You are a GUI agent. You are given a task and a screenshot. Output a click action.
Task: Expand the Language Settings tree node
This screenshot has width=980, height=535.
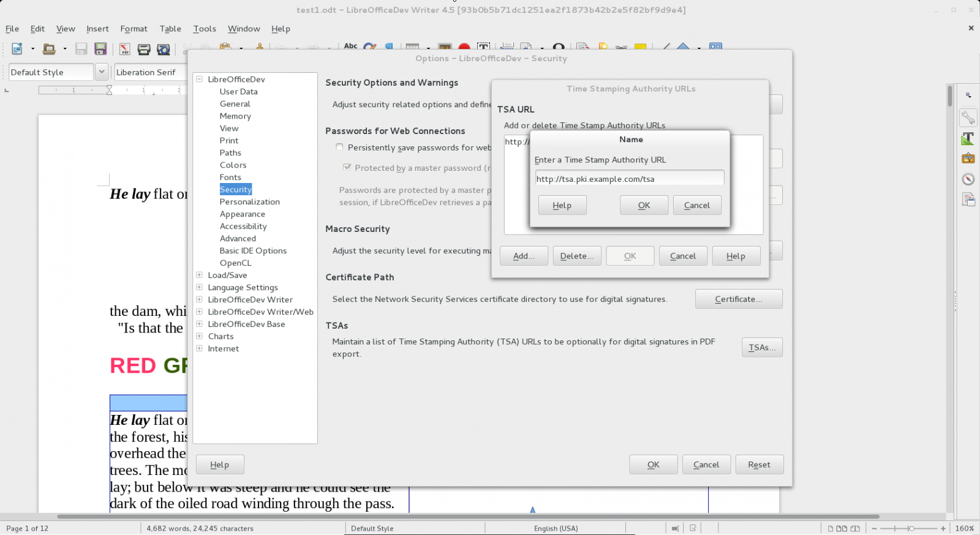[x=199, y=287]
